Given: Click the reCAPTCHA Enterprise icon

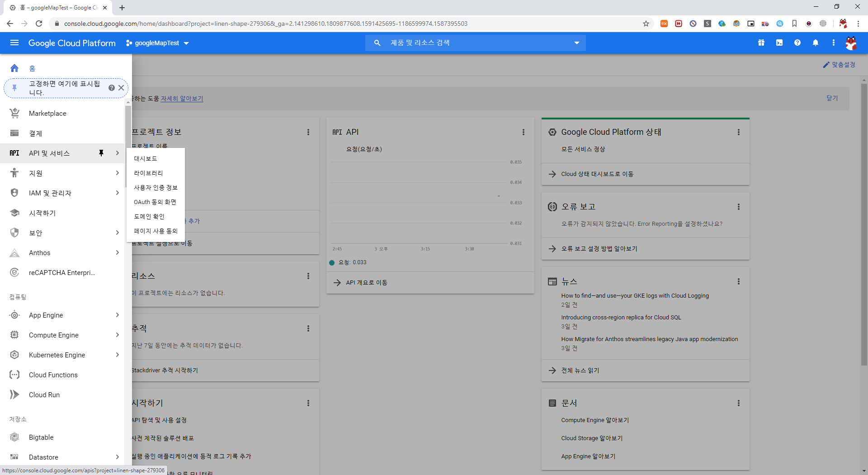Looking at the screenshot, I should pyautogui.click(x=14, y=273).
